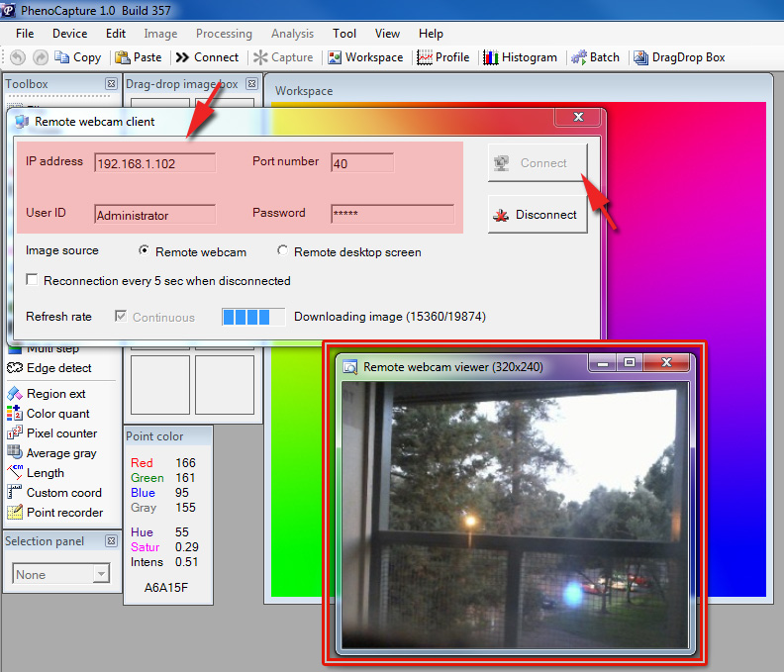The width and height of the screenshot is (784, 672).
Task: Click the Disconnect button
Action: [x=538, y=215]
